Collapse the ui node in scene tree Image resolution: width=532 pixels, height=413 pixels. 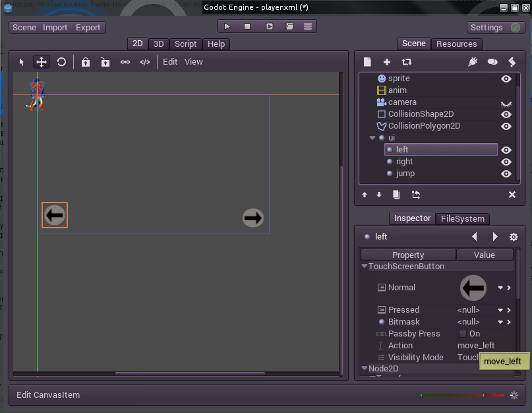[372, 138]
